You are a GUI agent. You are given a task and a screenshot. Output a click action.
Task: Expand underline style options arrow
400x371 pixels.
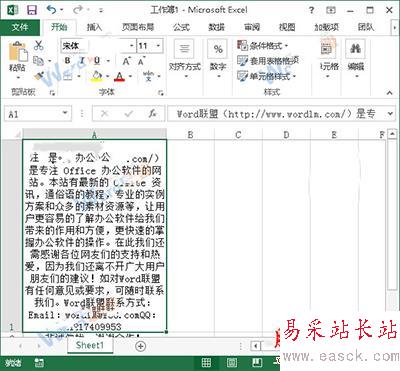click(x=108, y=61)
